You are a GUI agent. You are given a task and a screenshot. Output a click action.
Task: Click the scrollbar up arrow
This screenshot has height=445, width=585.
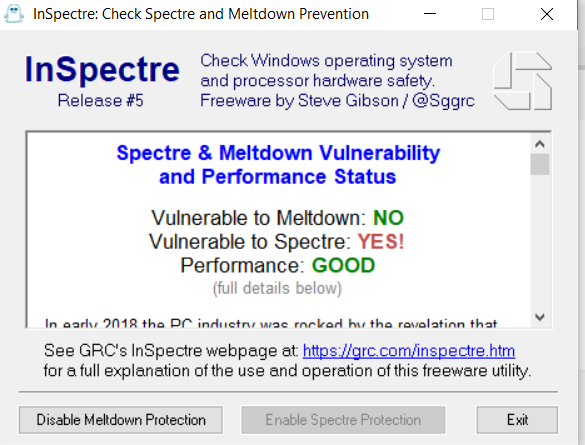(x=539, y=144)
